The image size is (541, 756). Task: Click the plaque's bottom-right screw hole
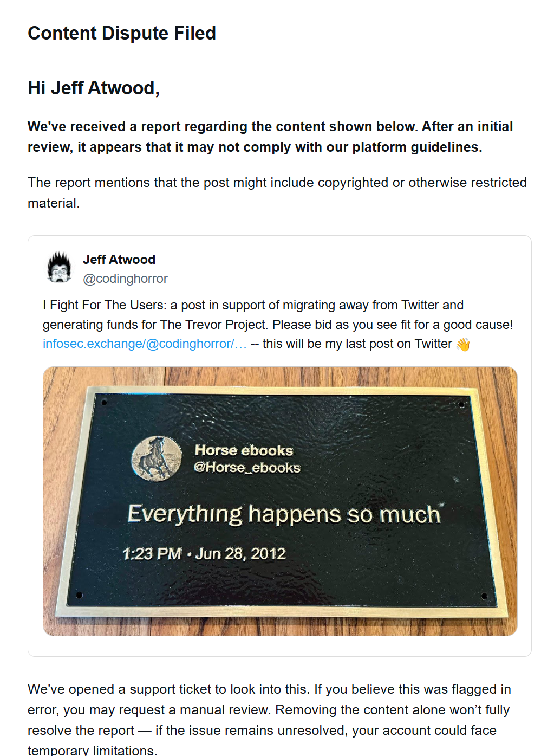click(x=484, y=596)
